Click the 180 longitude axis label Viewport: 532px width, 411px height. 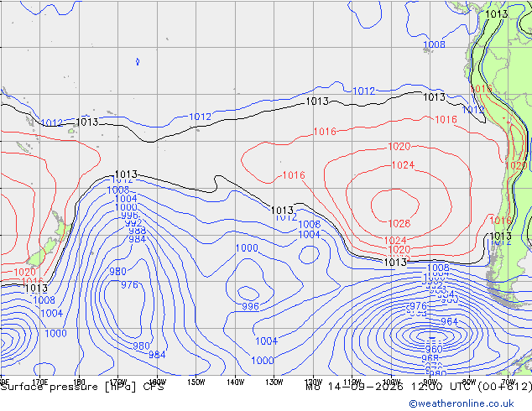pyautogui.click(x=79, y=382)
